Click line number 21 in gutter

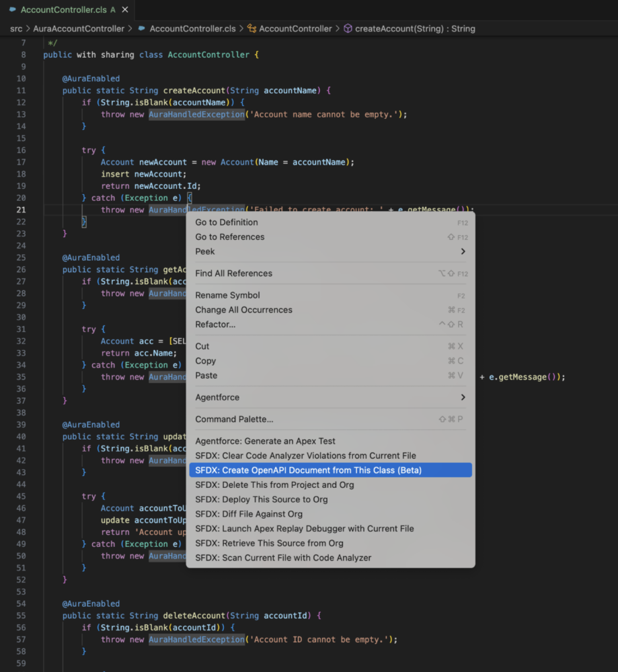[21, 210]
